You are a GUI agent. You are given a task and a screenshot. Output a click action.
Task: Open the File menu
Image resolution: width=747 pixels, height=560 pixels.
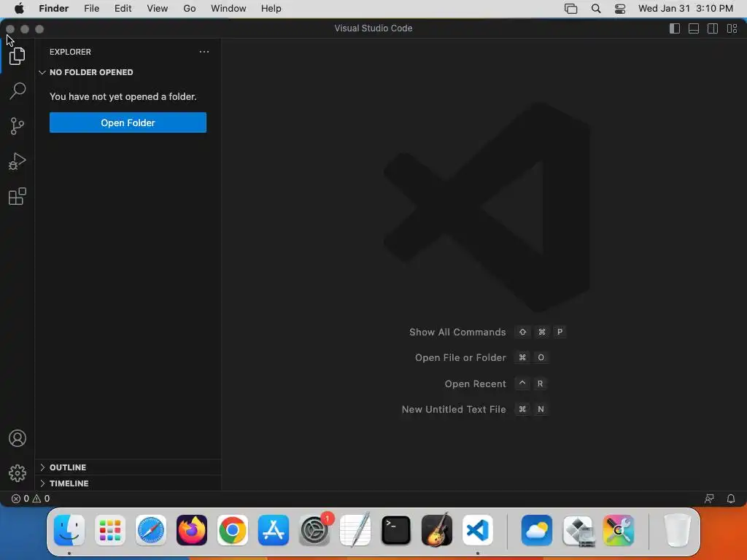tap(91, 9)
